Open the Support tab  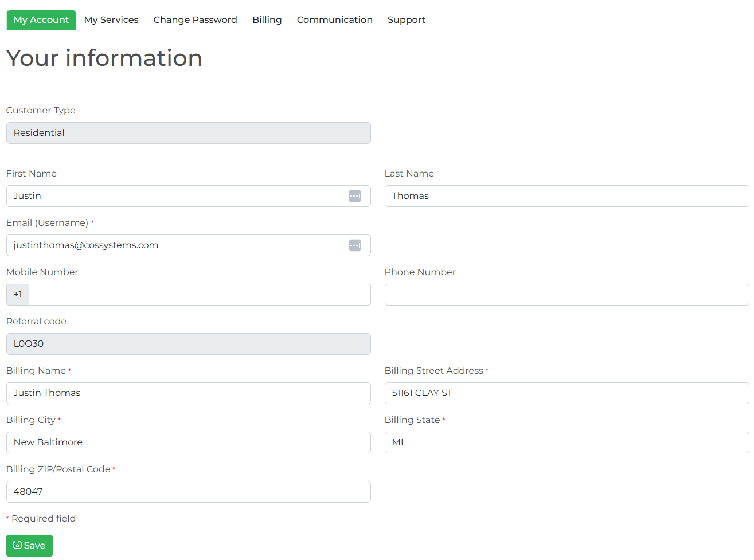pos(407,20)
